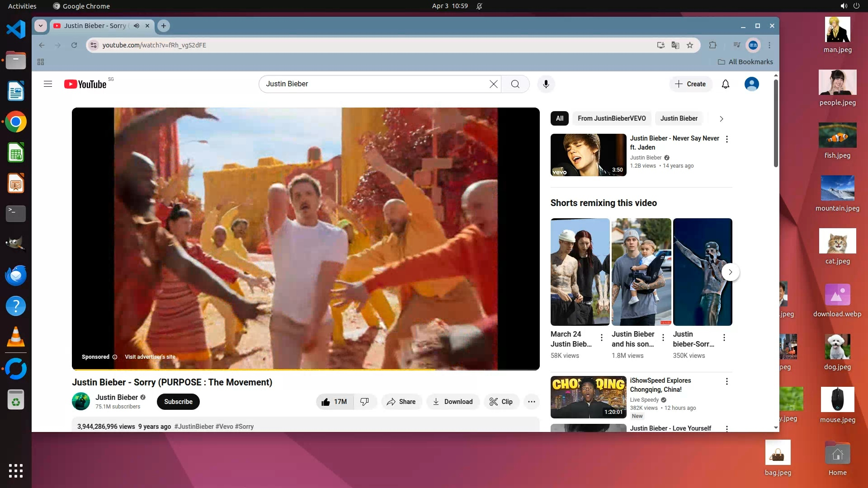Click Visit advertiser's site link
The width and height of the screenshot is (868, 488).
pyautogui.click(x=150, y=357)
